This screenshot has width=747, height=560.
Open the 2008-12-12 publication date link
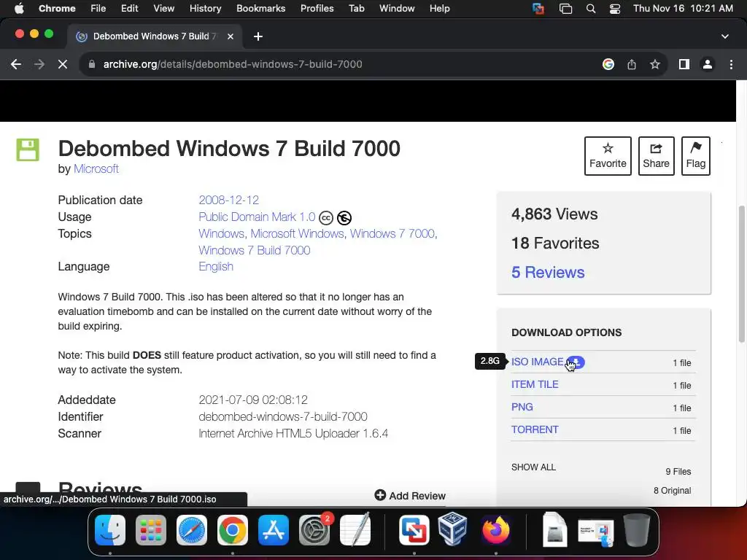pos(228,200)
